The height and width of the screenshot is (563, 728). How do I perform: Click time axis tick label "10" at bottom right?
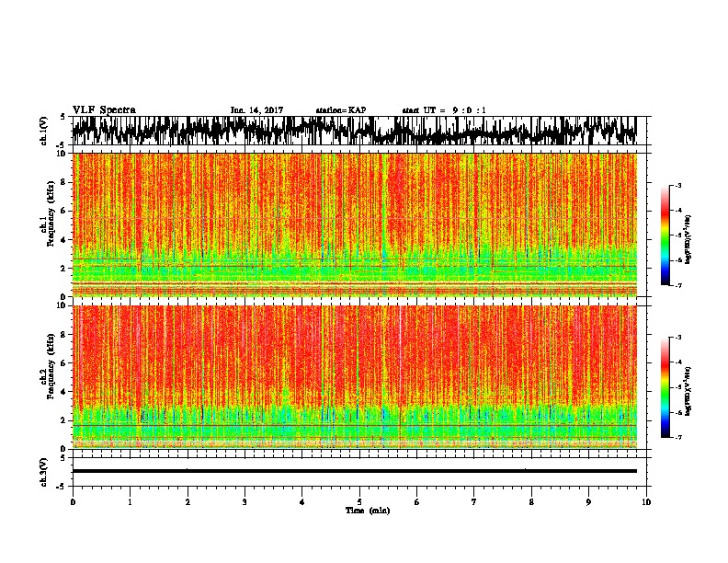click(x=646, y=502)
